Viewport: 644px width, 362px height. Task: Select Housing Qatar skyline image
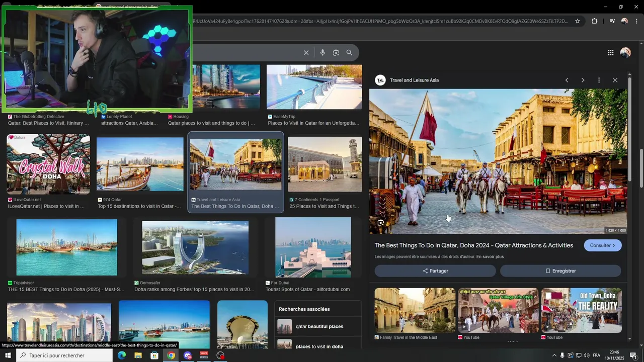pyautogui.click(x=226, y=86)
